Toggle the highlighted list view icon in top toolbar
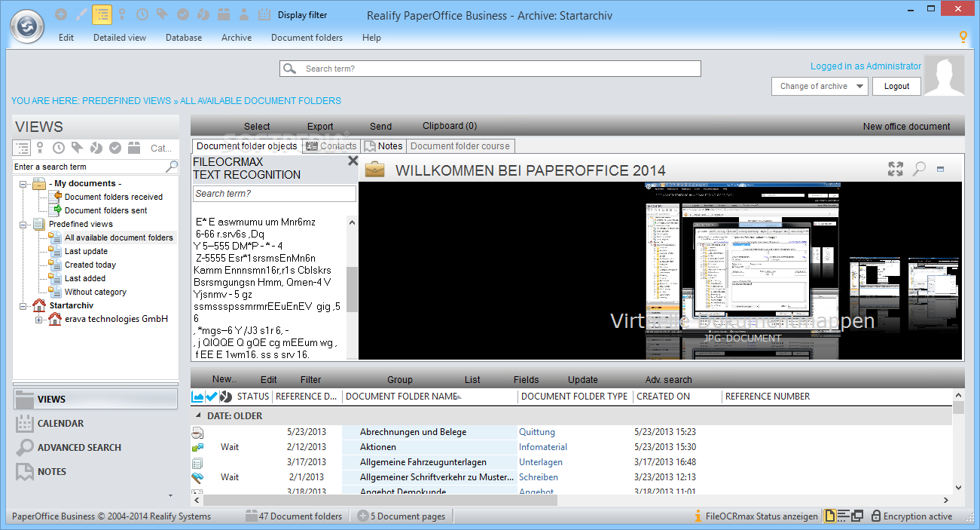 coord(102,14)
